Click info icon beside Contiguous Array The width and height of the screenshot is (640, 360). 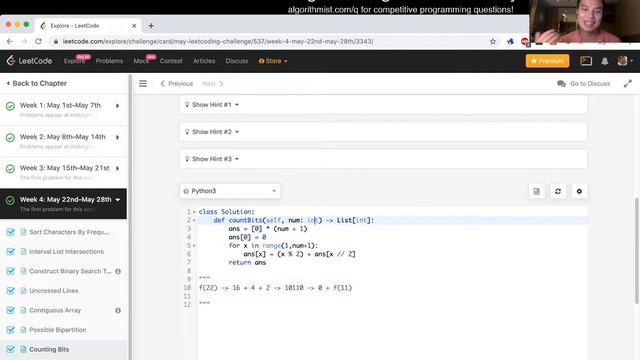click(x=118, y=310)
